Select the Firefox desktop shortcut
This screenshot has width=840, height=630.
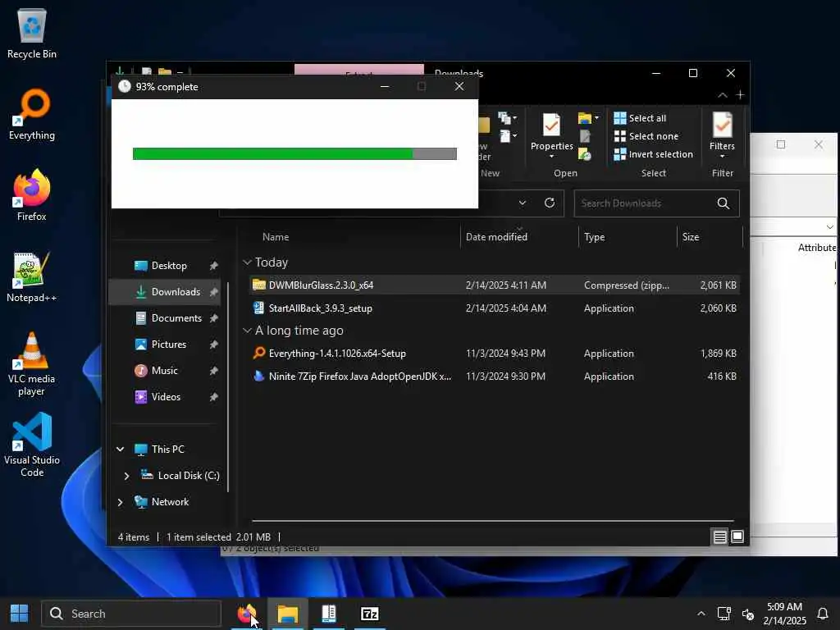tap(32, 195)
